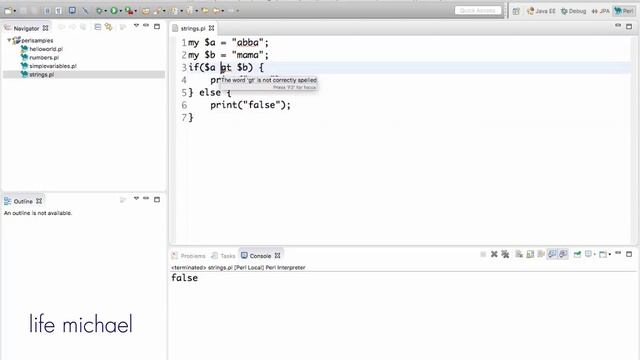
Task: Focus the Quick Access search field
Action: pos(478,11)
